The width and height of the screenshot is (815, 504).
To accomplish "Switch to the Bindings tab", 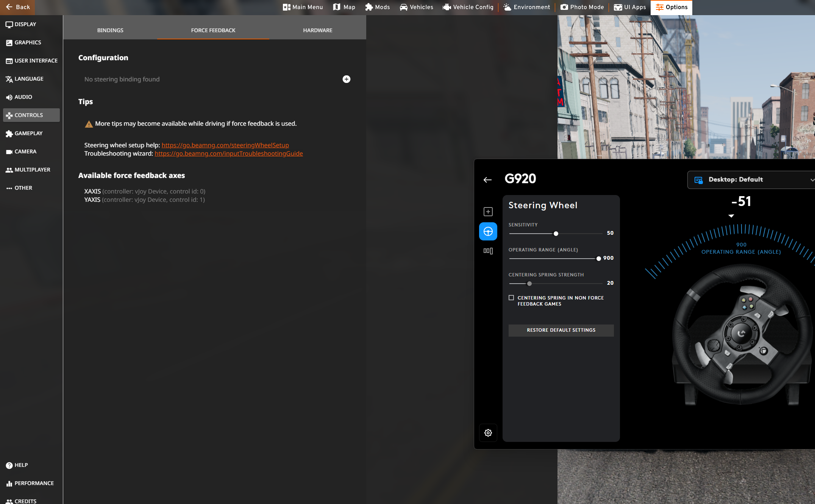I will pyautogui.click(x=110, y=30).
